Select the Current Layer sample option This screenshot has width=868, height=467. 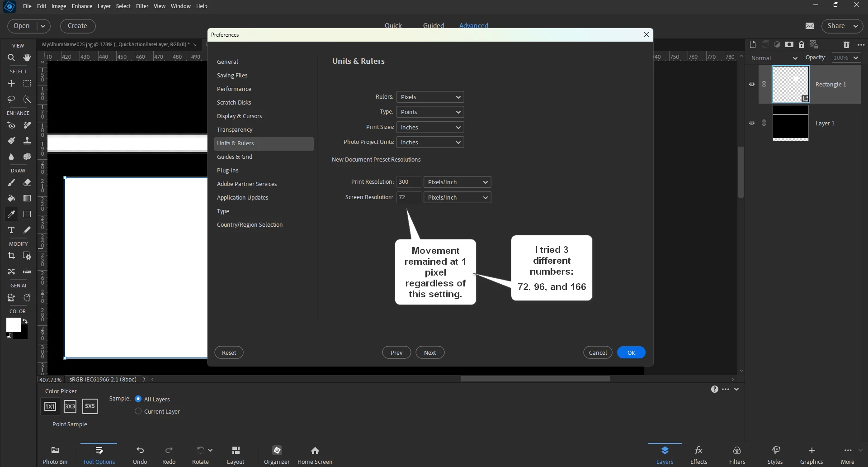138,411
